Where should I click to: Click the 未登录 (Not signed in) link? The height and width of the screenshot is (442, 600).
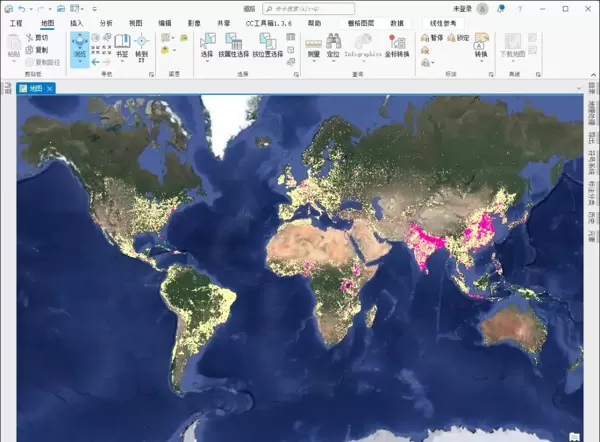[462, 8]
